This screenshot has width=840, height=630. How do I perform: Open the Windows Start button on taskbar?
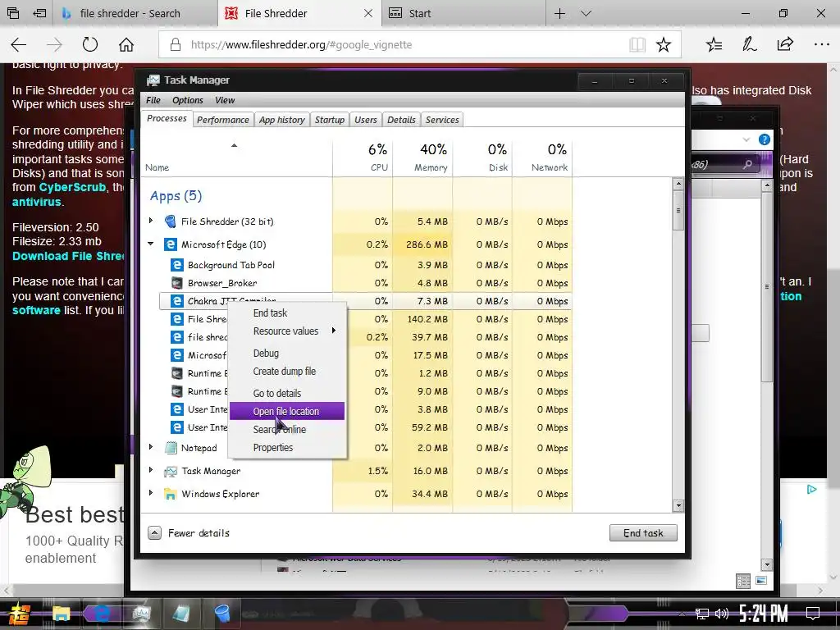[19, 614]
